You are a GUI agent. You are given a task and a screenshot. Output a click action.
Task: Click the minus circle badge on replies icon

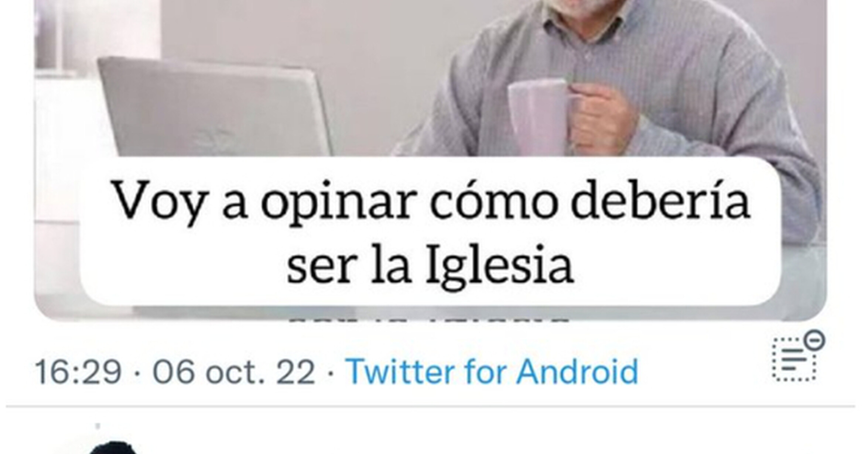814,340
